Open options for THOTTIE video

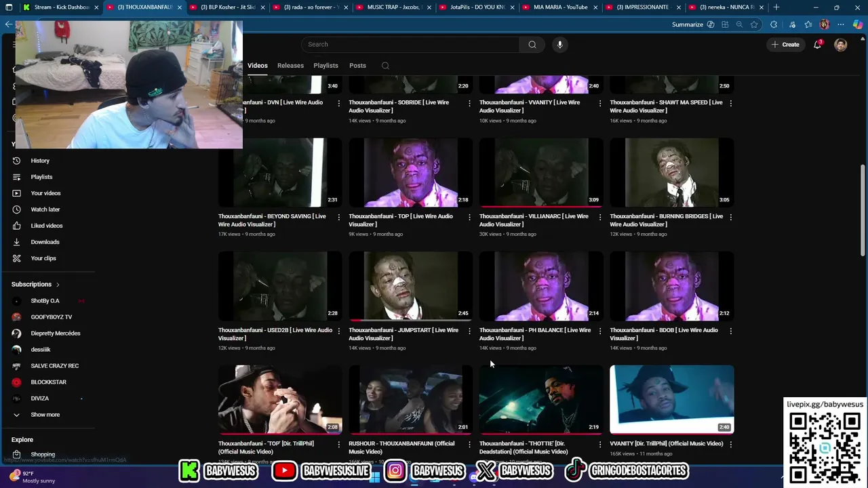[x=599, y=444]
